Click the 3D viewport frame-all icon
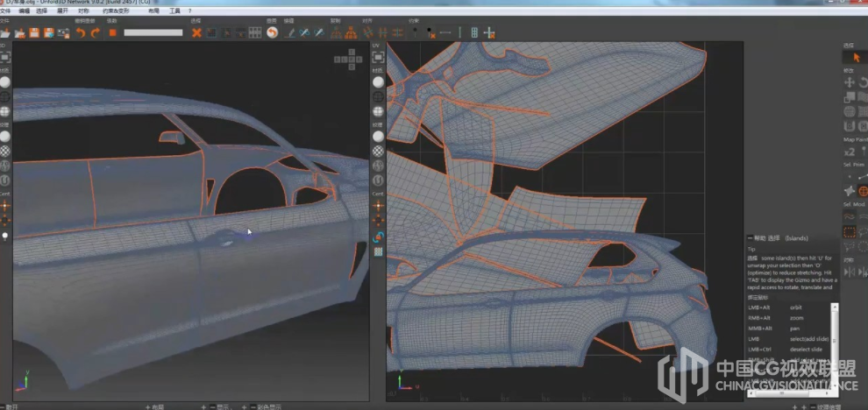The width and height of the screenshot is (868, 410). [x=5, y=57]
